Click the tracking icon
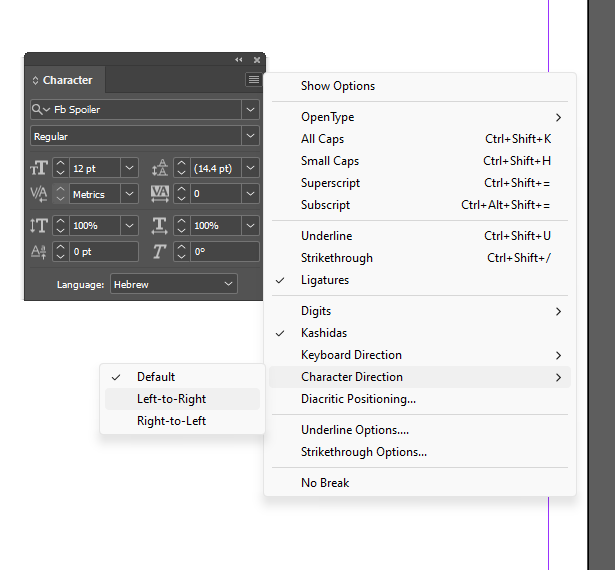The width and height of the screenshot is (615, 570). (x=160, y=194)
